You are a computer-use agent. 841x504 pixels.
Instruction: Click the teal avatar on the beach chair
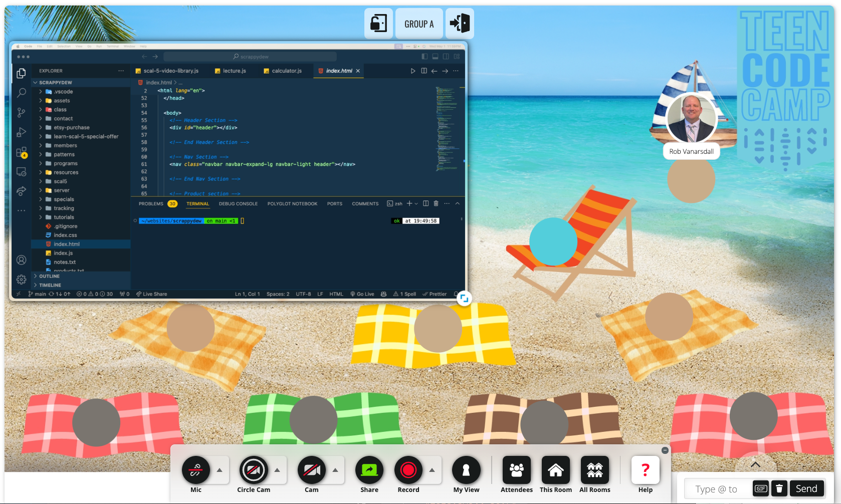click(x=553, y=241)
